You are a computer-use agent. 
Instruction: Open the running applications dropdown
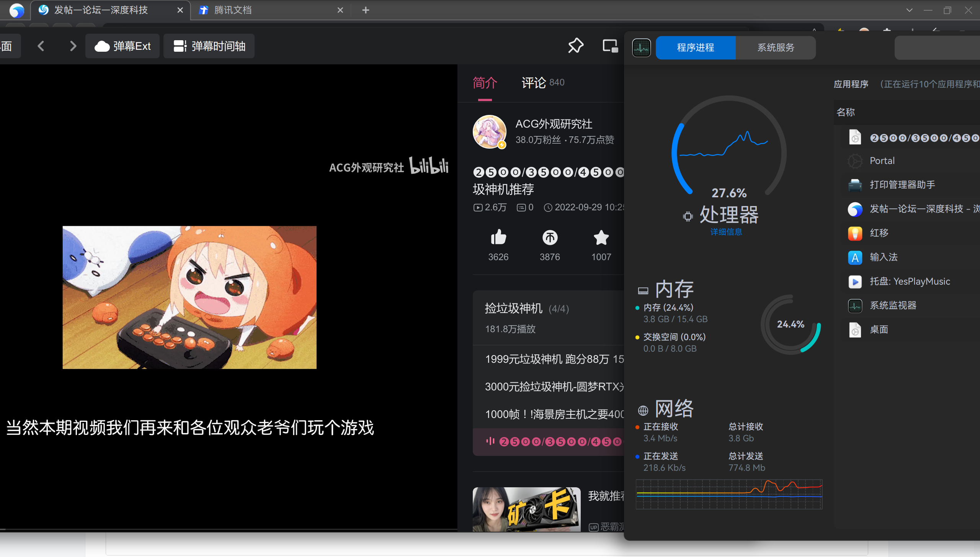point(851,84)
